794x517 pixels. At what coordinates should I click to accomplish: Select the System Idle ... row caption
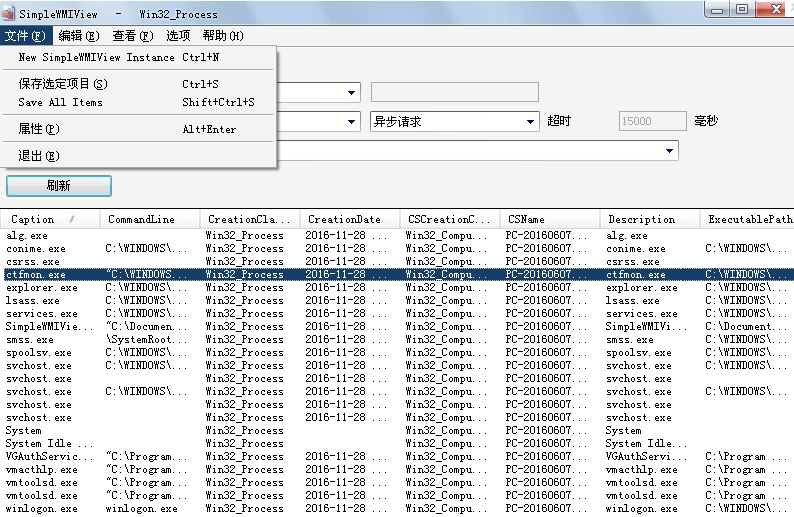coord(49,444)
